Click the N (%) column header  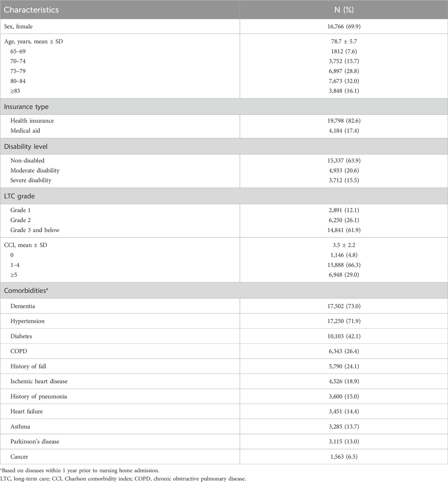(343, 10)
